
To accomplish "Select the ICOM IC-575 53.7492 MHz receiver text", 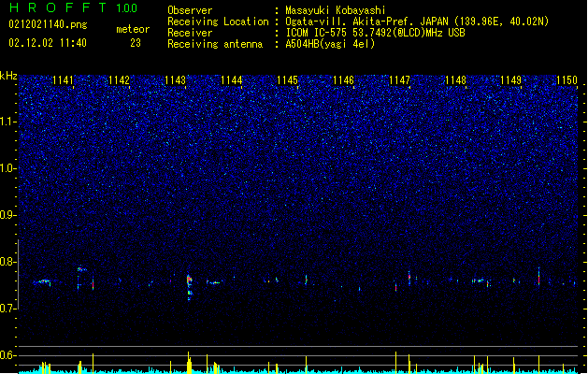I will (x=375, y=33).
